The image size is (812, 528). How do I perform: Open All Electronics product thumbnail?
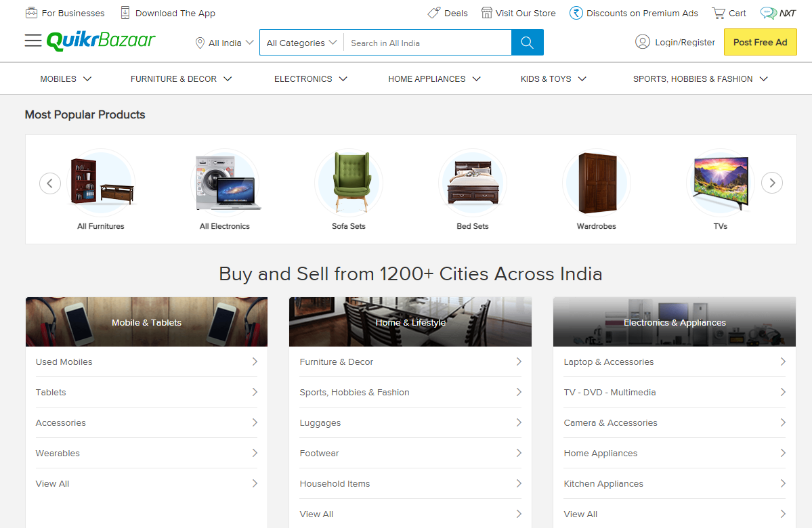tap(226, 182)
